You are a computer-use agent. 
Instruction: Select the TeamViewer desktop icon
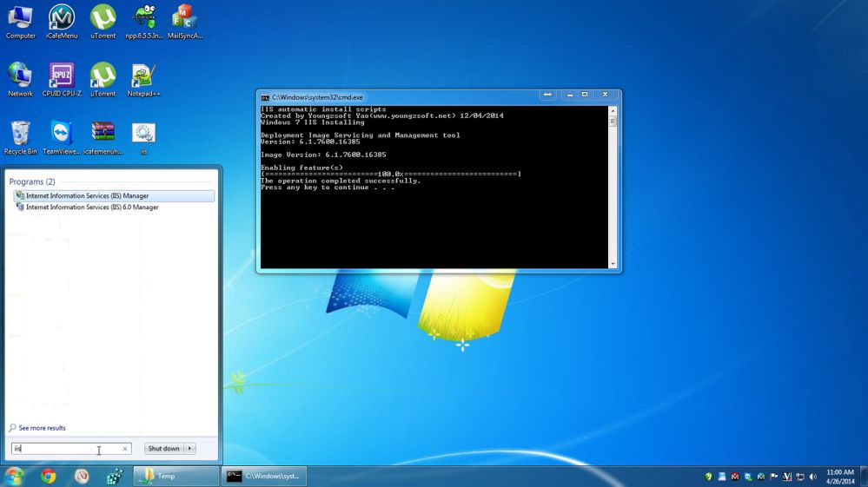pyautogui.click(x=62, y=138)
